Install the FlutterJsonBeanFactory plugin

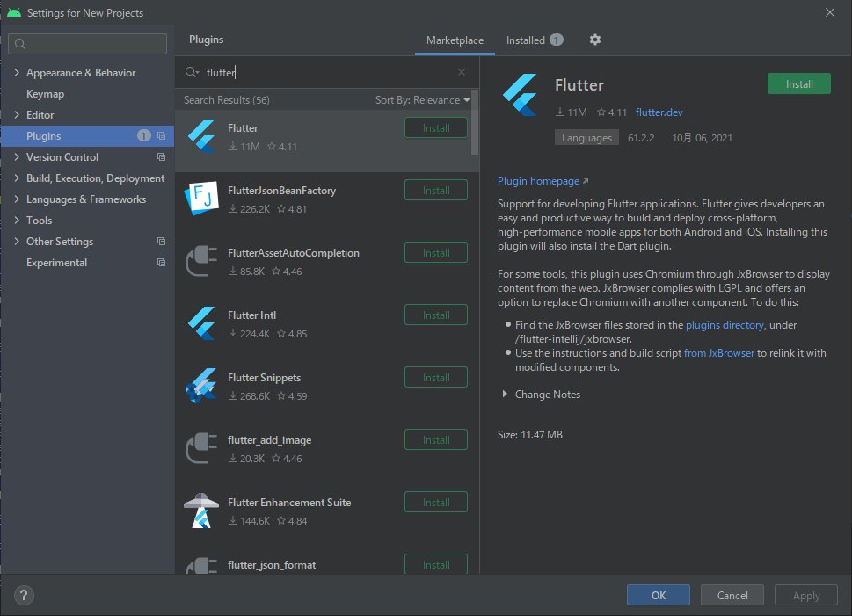tap(436, 190)
